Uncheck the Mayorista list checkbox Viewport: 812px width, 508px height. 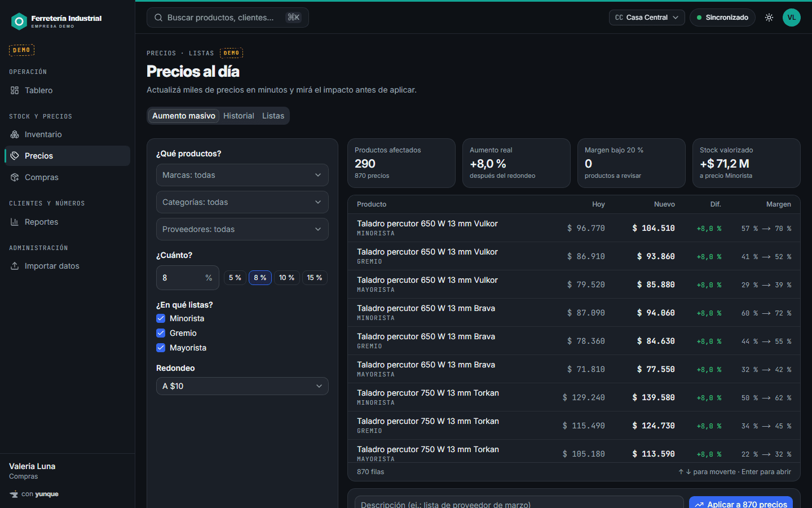click(161, 348)
